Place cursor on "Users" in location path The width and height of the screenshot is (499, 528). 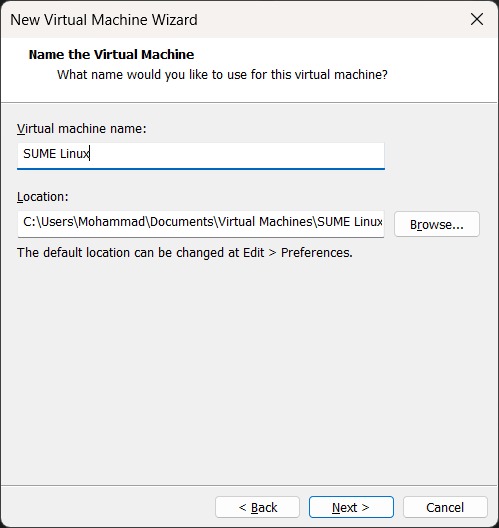[58, 222]
